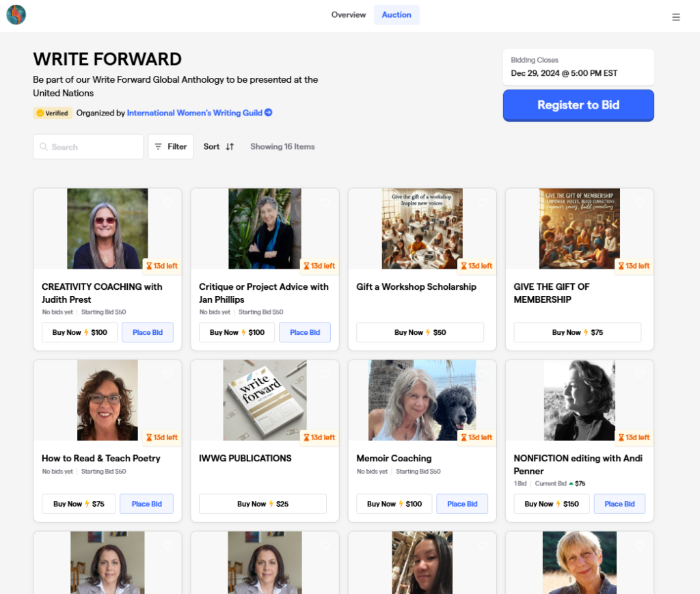The width and height of the screenshot is (700, 594).
Task: Click the sort arrows icon
Action: point(230,147)
